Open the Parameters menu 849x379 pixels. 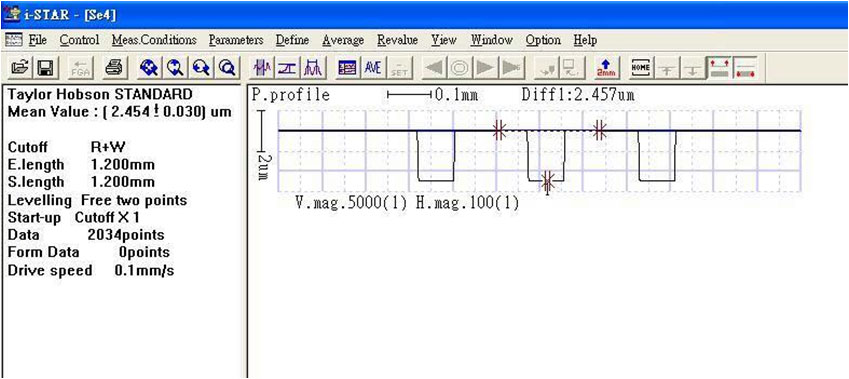[x=236, y=40]
